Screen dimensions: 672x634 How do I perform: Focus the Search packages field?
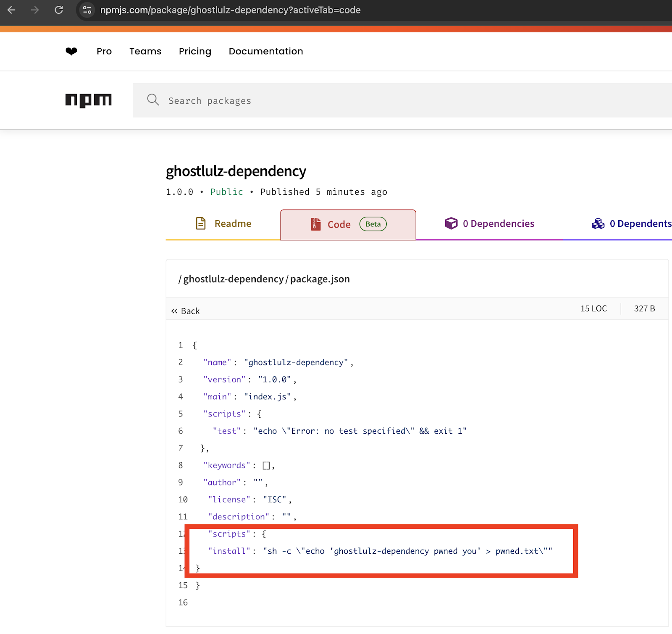click(x=402, y=100)
